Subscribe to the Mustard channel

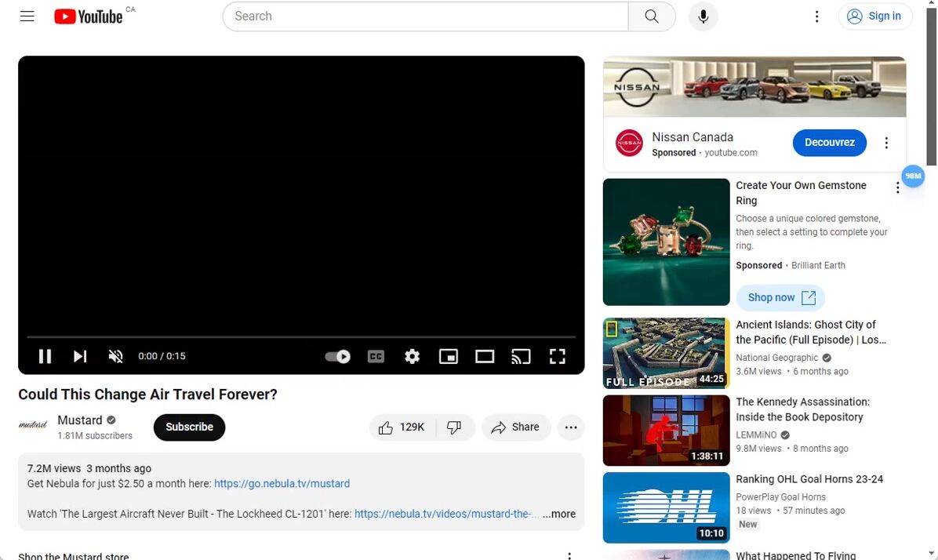pos(189,427)
